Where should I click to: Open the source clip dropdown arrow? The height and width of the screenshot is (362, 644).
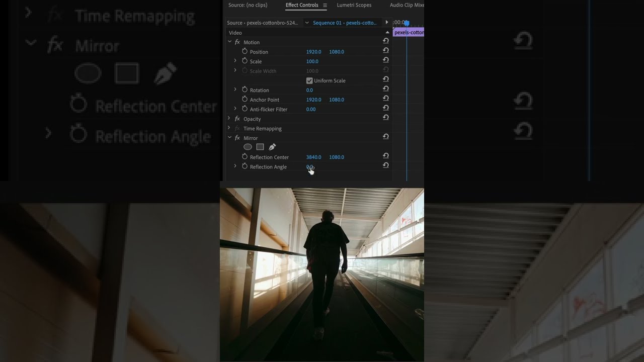coord(306,23)
